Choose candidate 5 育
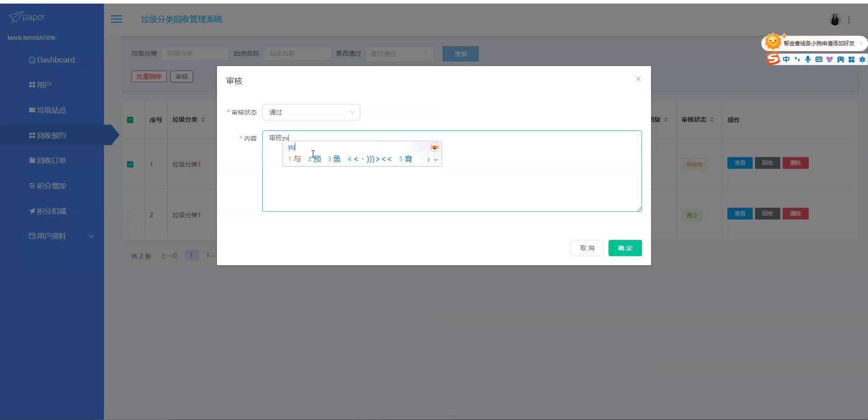868x420 pixels. pyautogui.click(x=406, y=159)
